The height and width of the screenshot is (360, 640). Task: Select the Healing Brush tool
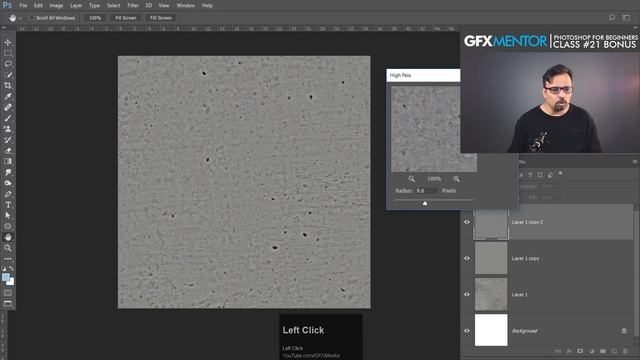pyautogui.click(x=8, y=107)
